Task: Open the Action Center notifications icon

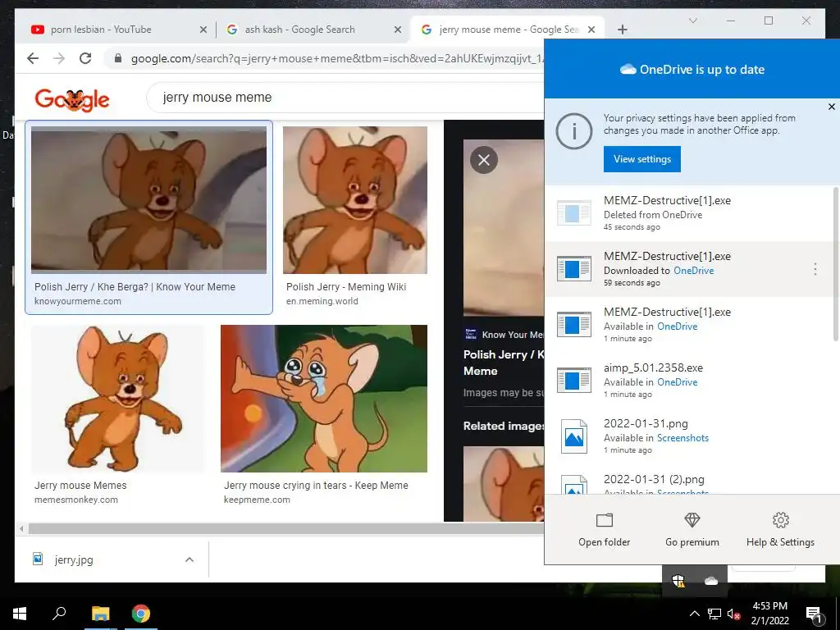Action: [815, 614]
